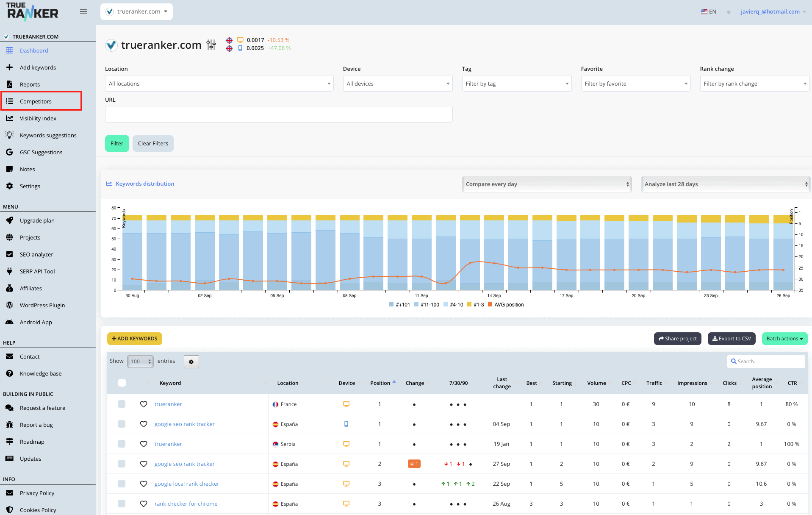Expand the 'Analyze last 28 days' selector
The width and height of the screenshot is (812, 515).
click(x=726, y=184)
